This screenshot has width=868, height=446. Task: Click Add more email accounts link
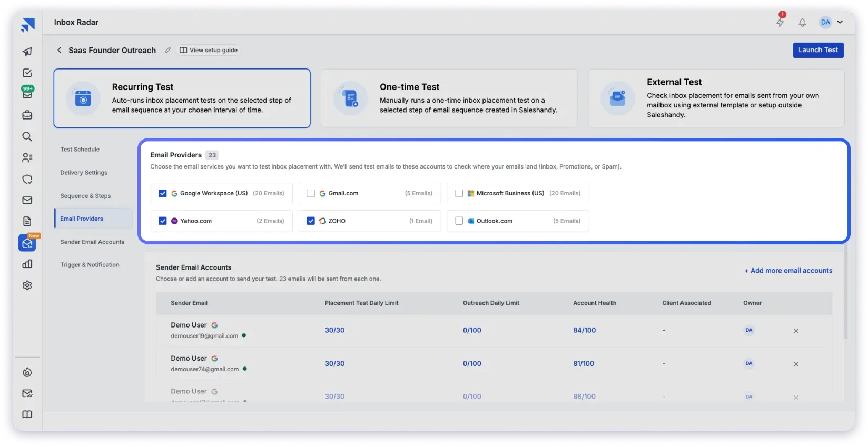pos(788,271)
